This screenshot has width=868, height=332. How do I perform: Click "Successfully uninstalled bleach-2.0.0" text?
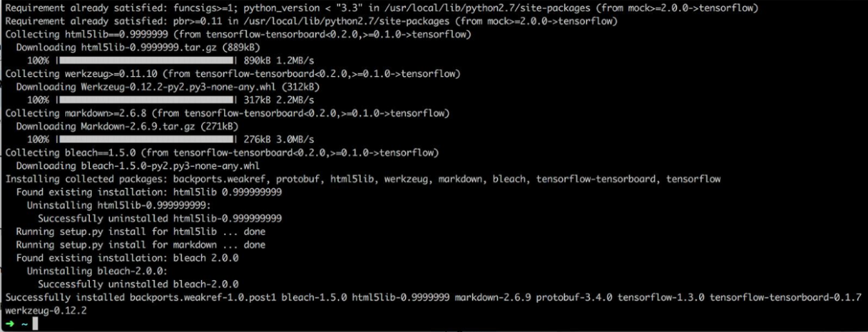[x=139, y=283]
